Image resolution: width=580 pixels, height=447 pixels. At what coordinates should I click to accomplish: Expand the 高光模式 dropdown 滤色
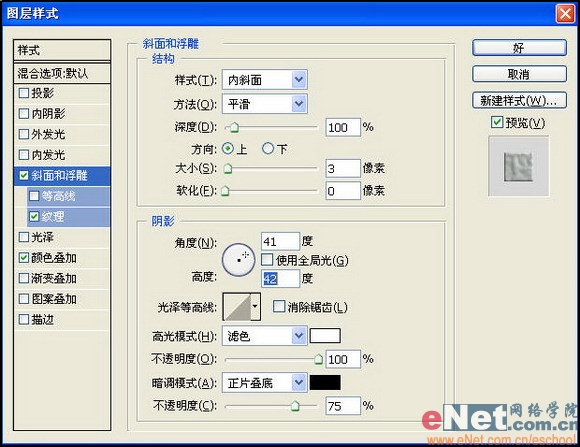tap(264, 336)
